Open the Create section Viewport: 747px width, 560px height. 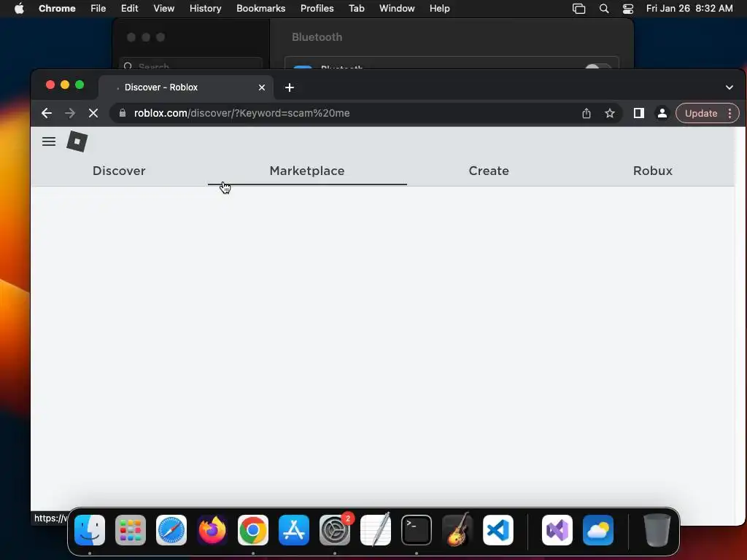click(489, 171)
